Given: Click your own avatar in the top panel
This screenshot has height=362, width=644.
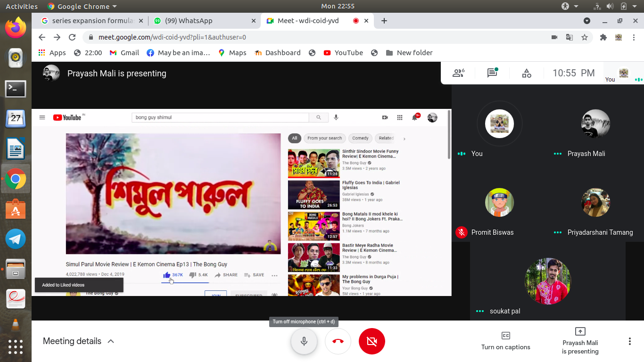Looking at the screenshot, I should click(x=624, y=73).
